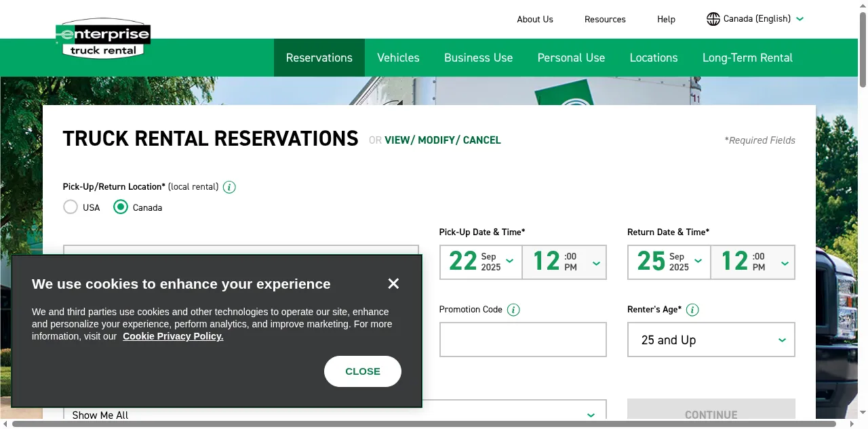Open the Personal Use nav item
The image size is (868, 429).
[x=571, y=58]
